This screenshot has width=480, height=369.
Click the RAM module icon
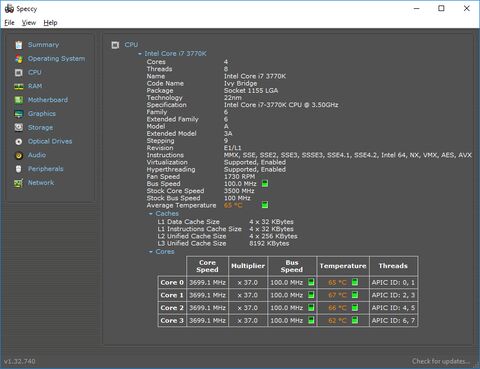(x=19, y=86)
